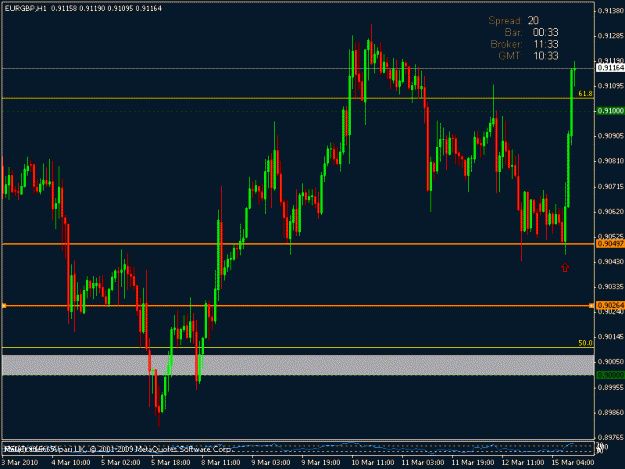Click the green 0.91000 price label
Screen dimensions: 625x469
click(x=610, y=111)
